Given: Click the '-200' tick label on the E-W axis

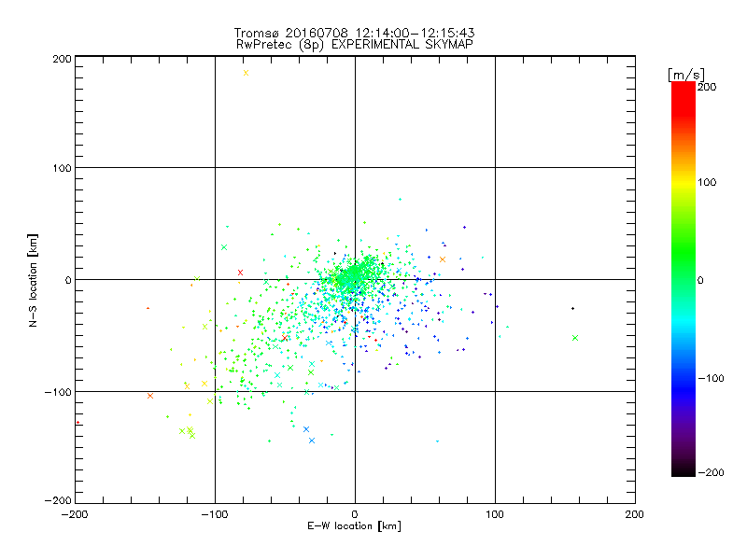Looking at the screenshot, I should [x=75, y=514].
